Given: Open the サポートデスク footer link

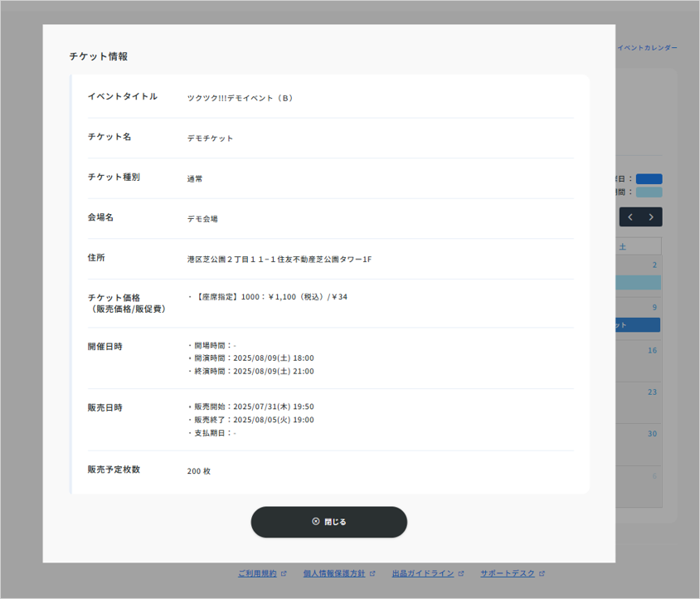Looking at the screenshot, I should point(508,573).
